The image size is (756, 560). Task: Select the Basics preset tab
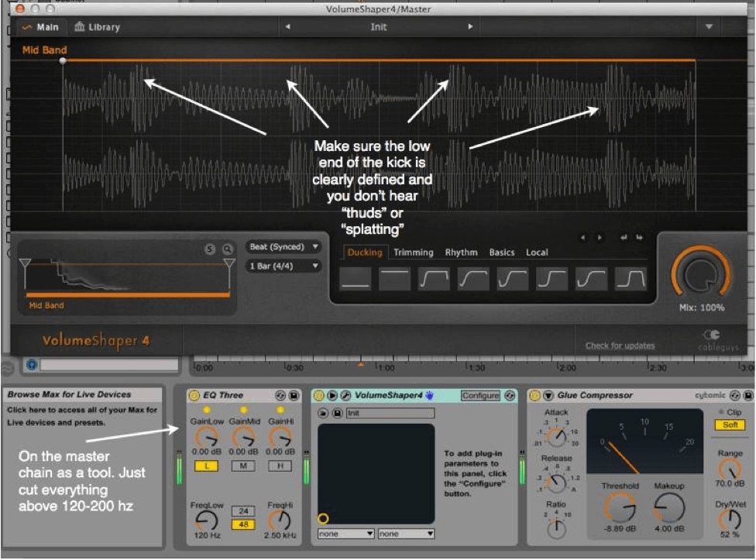[501, 253]
